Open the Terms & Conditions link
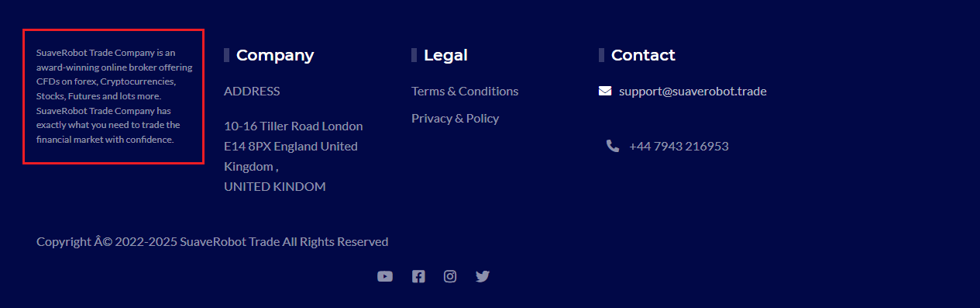The width and height of the screenshot is (980, 308). (x=465, y=91)
